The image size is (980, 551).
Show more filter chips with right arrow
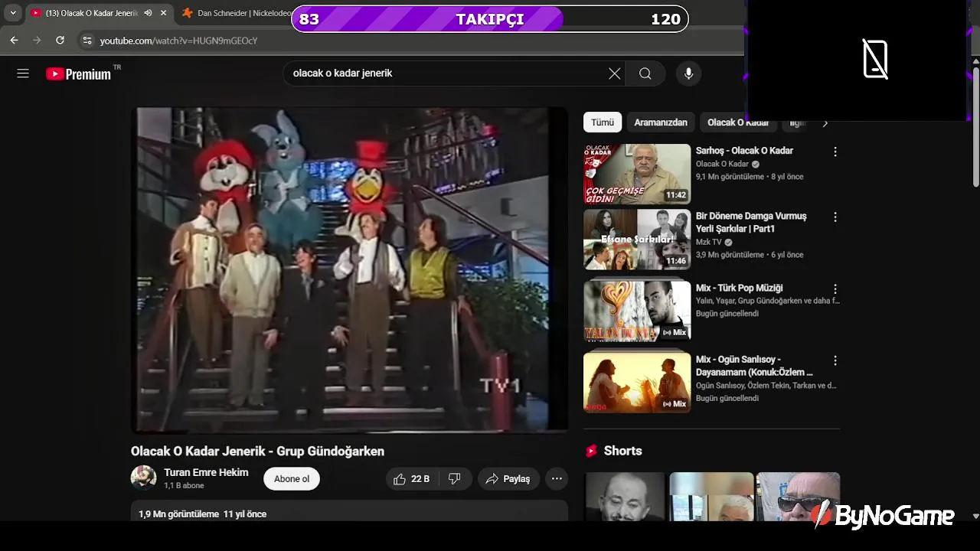click(825, 122)
